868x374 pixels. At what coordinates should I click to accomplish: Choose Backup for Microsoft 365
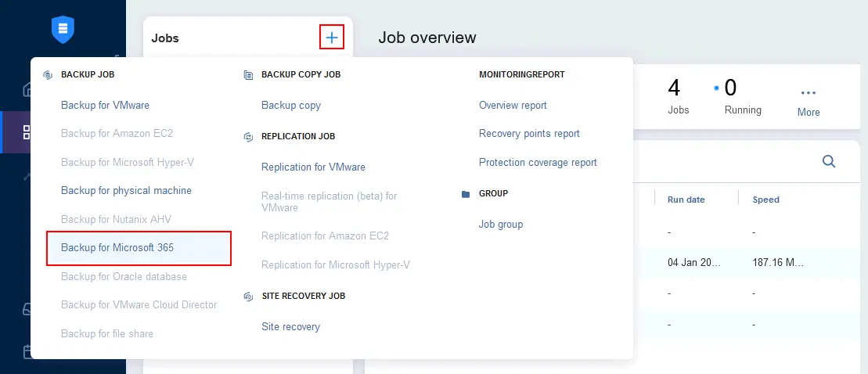click(139, 248)
